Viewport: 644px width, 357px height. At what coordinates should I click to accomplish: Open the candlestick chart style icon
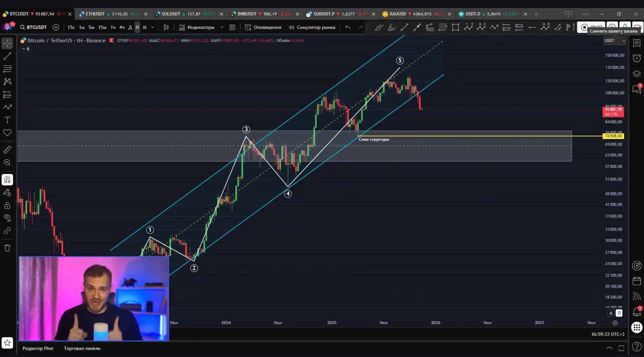(166, 27)
